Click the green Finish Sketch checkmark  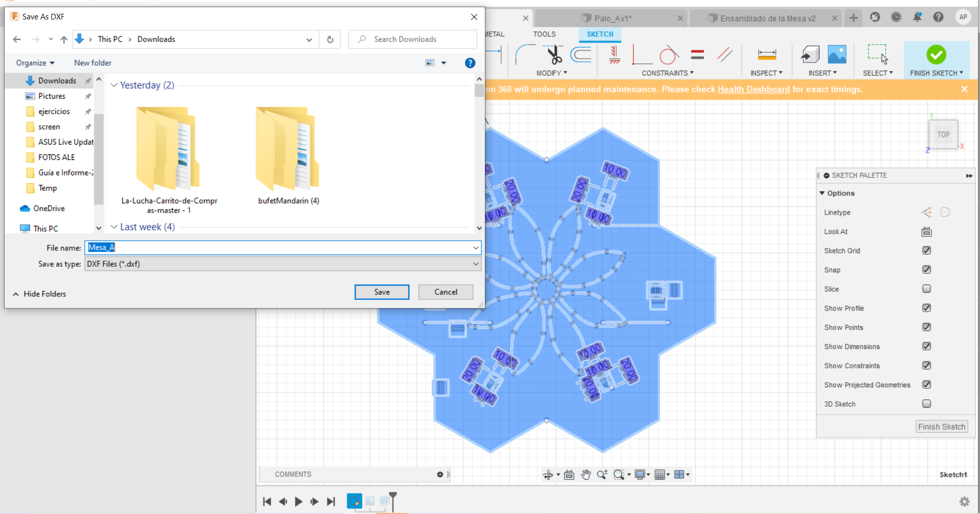(x=936, y=54)
